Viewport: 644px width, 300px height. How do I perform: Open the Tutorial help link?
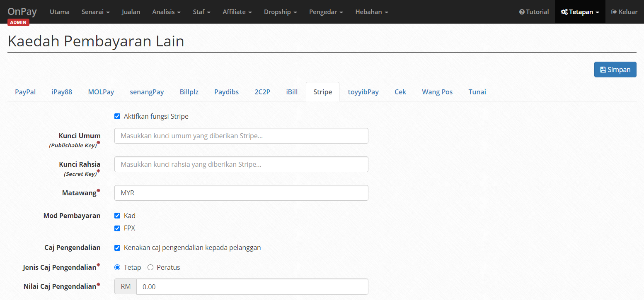pos(534,12)
